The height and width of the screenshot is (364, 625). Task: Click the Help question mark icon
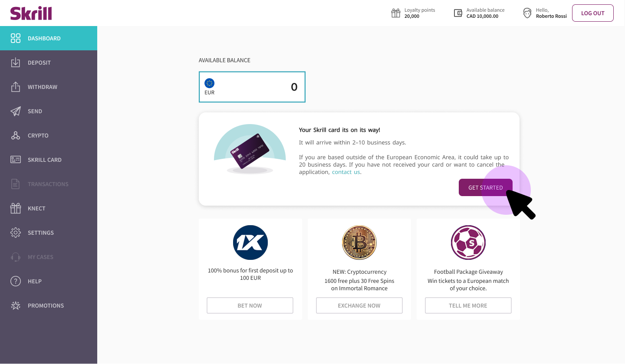(x=16, y=281)
